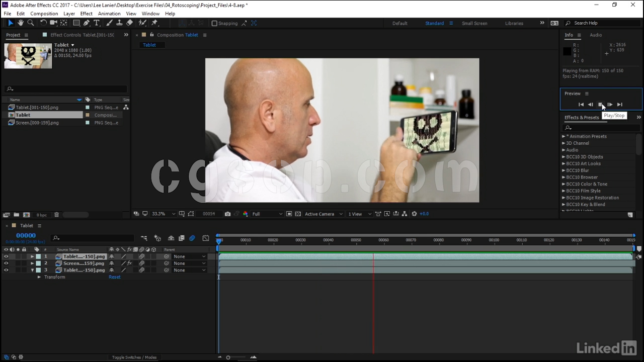Select the Unified Camera tool
644x362 pixels.
click(53, 23)
